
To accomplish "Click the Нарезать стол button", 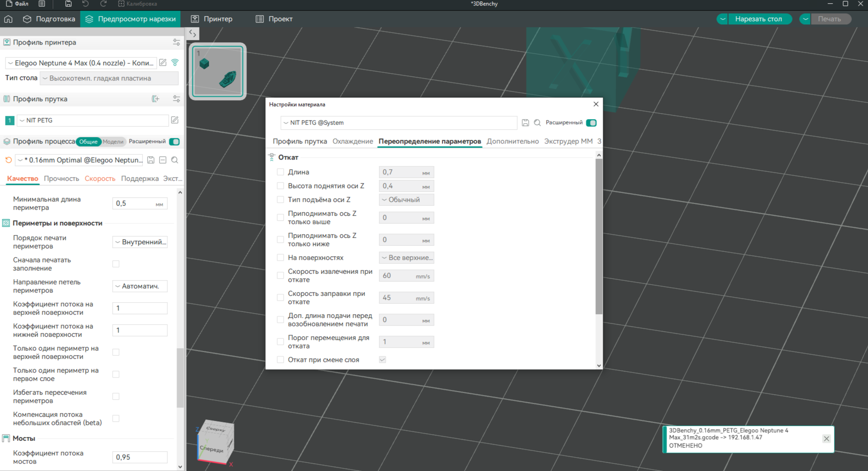I will point(759,19).
